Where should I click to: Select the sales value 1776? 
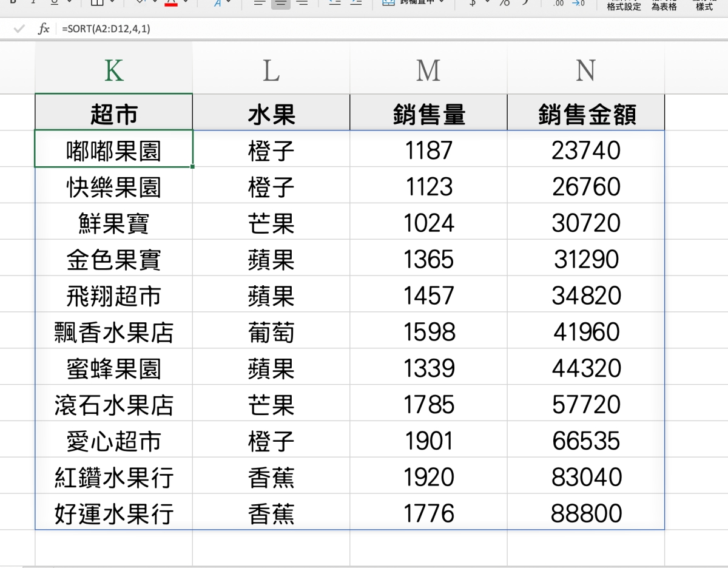(428, 512)
